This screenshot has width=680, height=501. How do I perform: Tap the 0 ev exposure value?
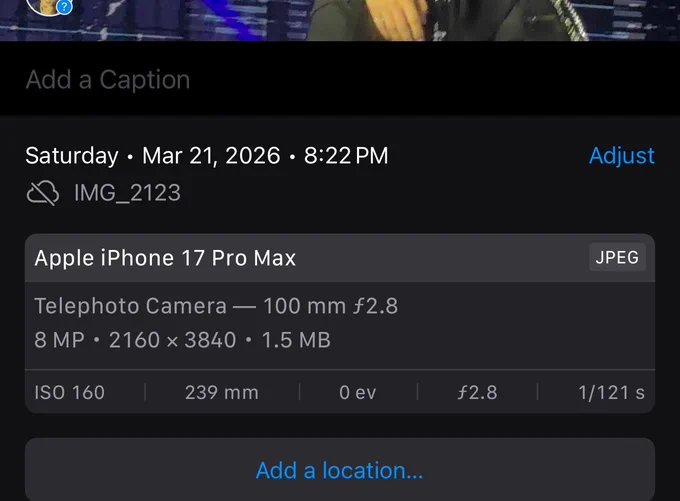pos(358,393)
